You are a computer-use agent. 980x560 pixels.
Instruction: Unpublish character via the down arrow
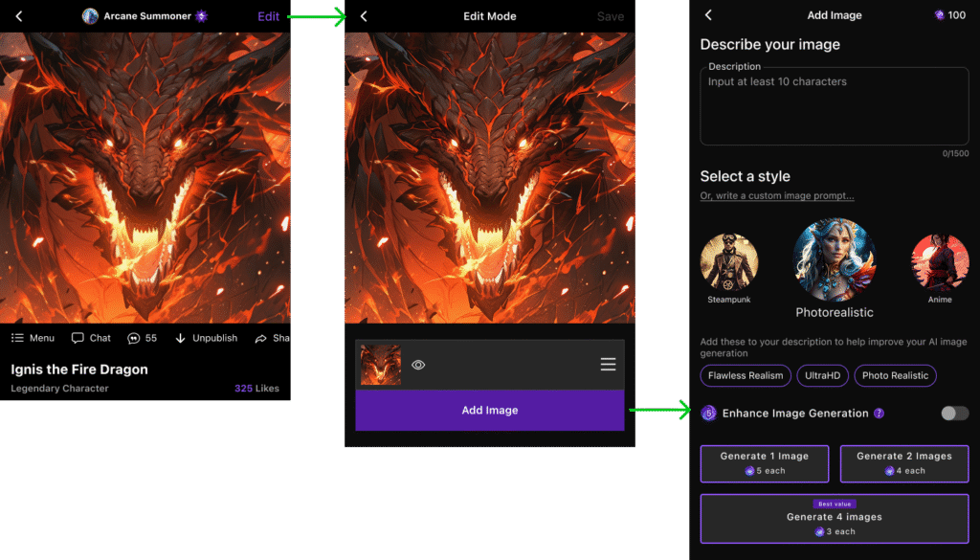pyautogui.click(x=181, y=338)
